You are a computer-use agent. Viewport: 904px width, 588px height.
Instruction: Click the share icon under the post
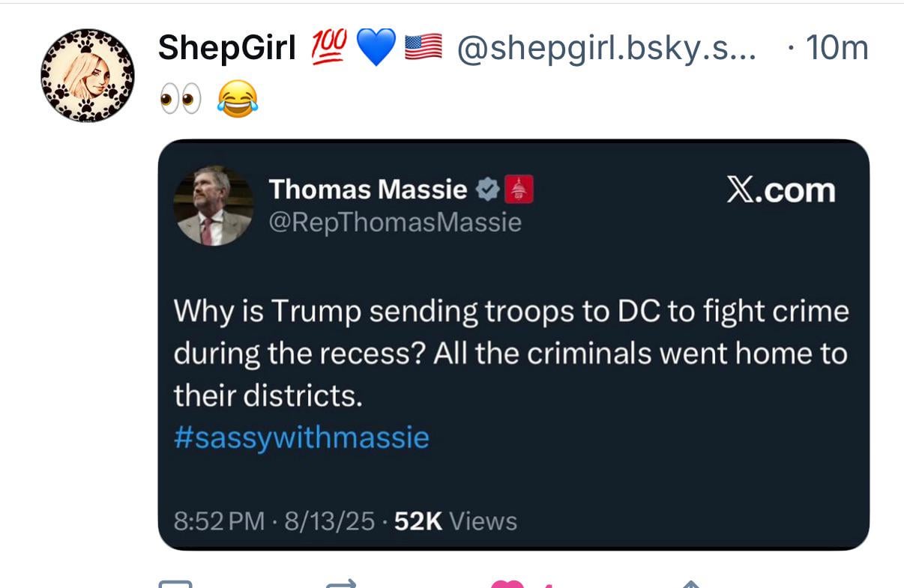691,584
